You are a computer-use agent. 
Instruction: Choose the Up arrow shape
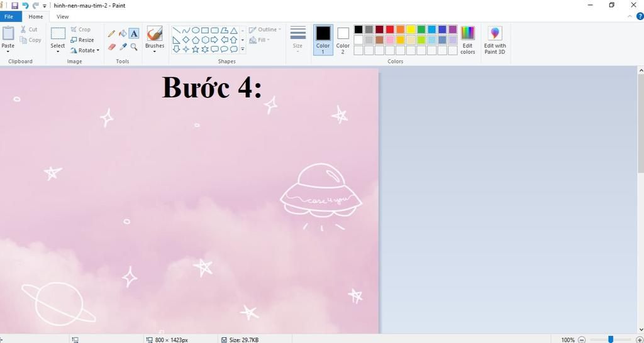point(234,40)
